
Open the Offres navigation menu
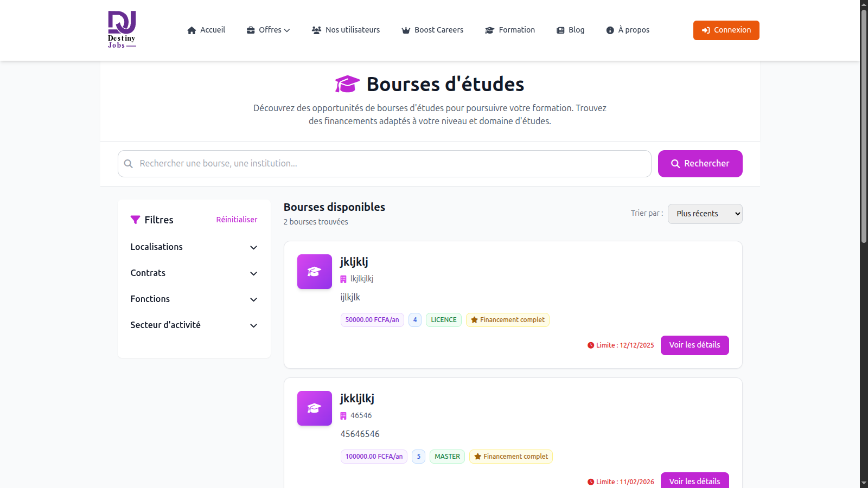tap(269, 30)
